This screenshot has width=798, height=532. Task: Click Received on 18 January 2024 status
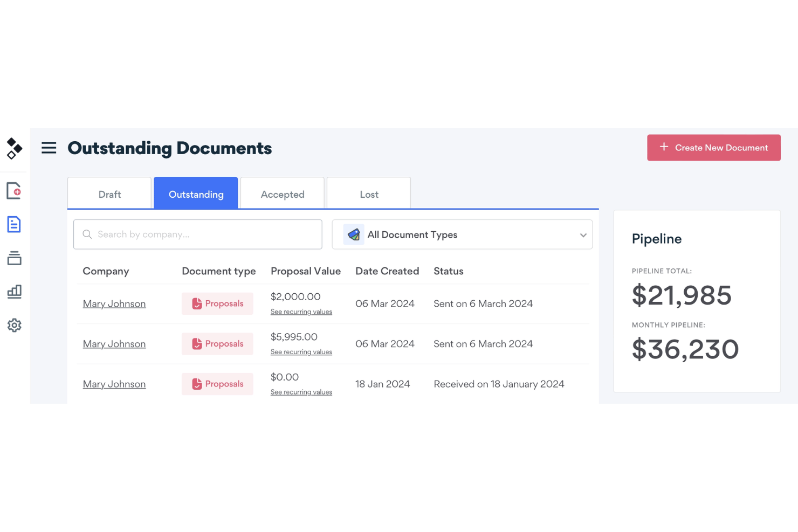click(499, 384)
